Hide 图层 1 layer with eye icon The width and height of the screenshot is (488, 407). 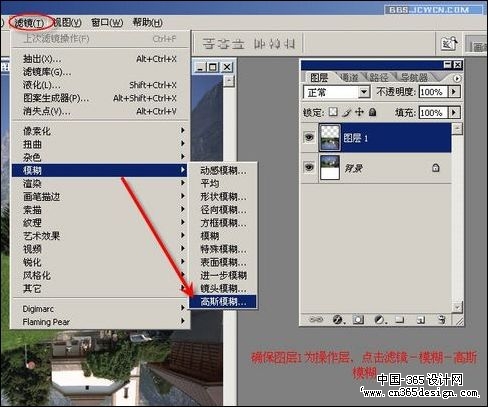tap(309, 137)
